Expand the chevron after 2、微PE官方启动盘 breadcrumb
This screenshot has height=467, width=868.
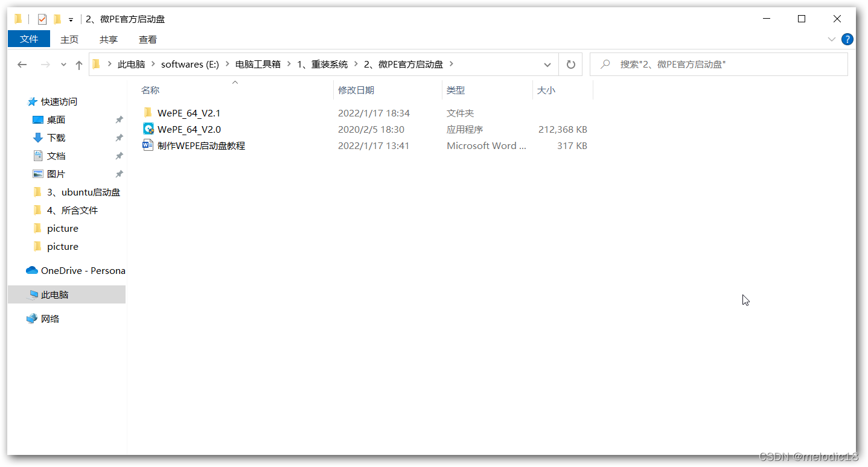coord(452,64)
